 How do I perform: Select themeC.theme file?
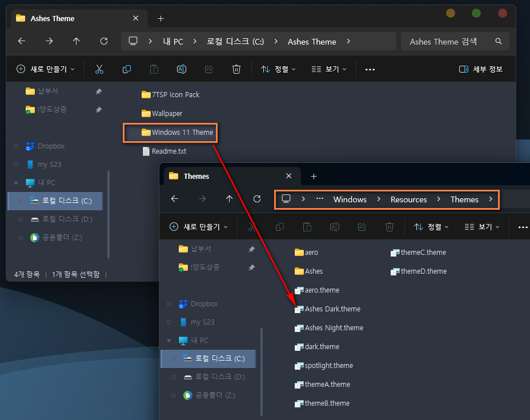418,253
